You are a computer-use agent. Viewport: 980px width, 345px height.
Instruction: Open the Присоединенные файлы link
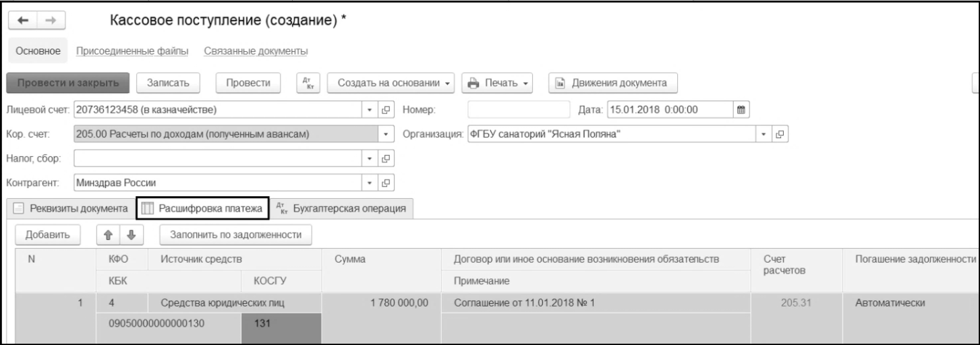(x=132, y=51)
